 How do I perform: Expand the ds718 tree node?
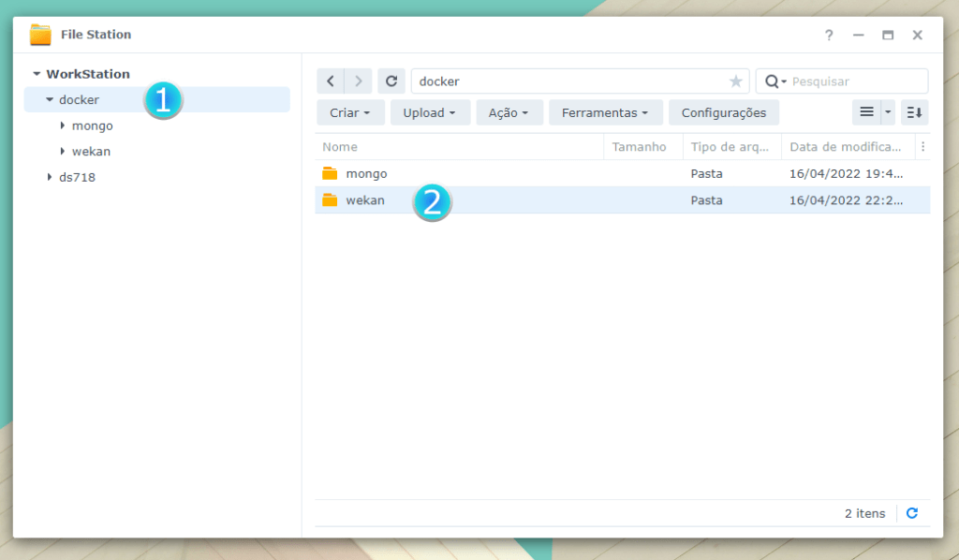click(x=50, y=177)
